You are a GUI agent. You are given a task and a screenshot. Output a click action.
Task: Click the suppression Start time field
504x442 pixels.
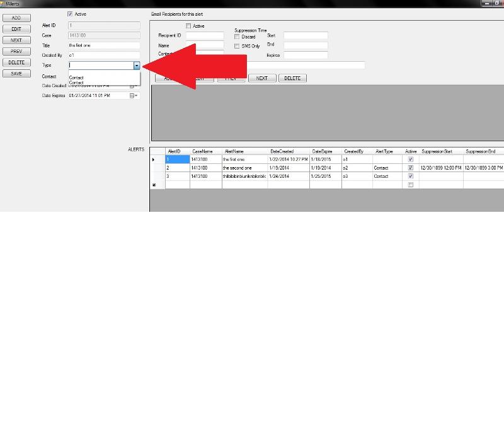[x=306, y=36]
